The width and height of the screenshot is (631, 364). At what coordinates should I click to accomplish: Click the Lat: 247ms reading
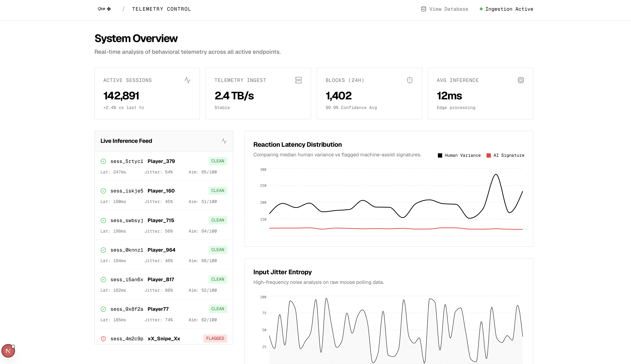[113, 172]
